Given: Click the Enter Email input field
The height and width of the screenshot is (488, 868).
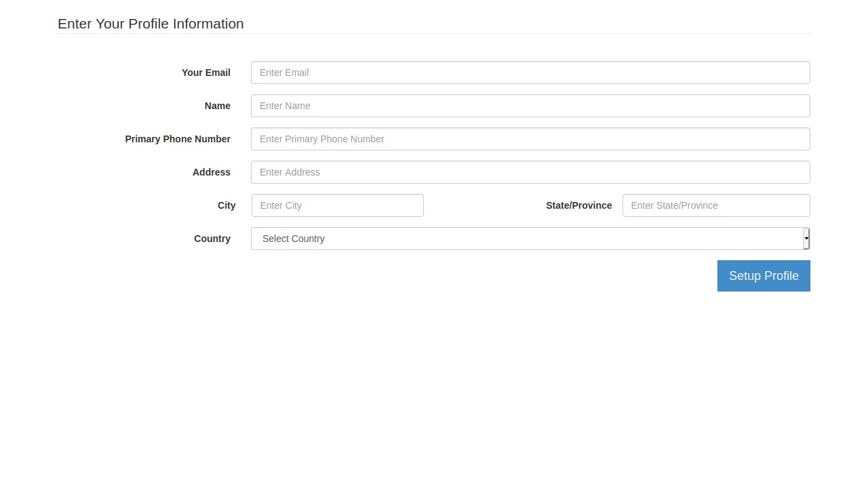Looking at the screenshot, I should coord(530,73).
